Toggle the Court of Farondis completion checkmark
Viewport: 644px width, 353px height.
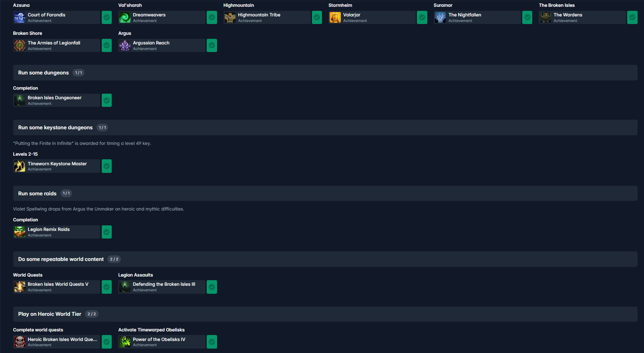[x=107, y=18]
